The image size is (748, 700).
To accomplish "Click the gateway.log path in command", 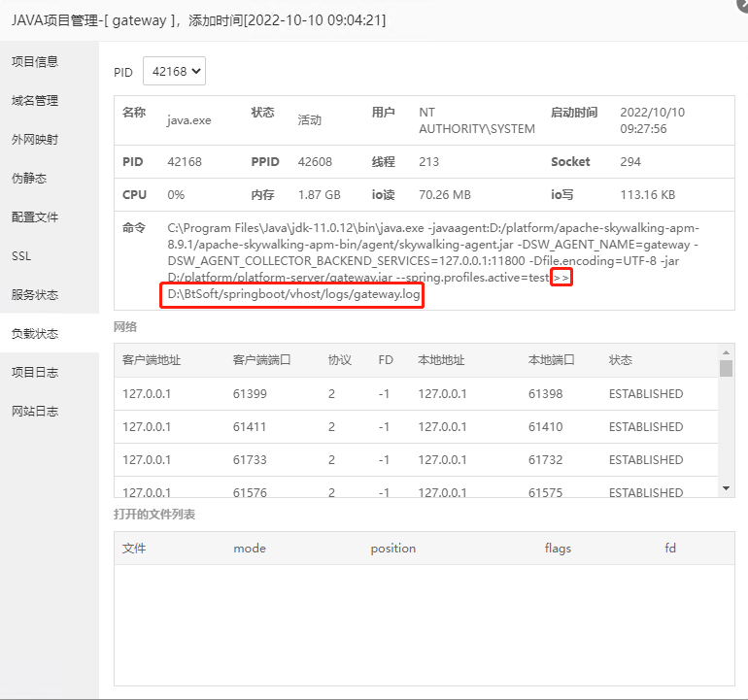I will click(293, 294).
